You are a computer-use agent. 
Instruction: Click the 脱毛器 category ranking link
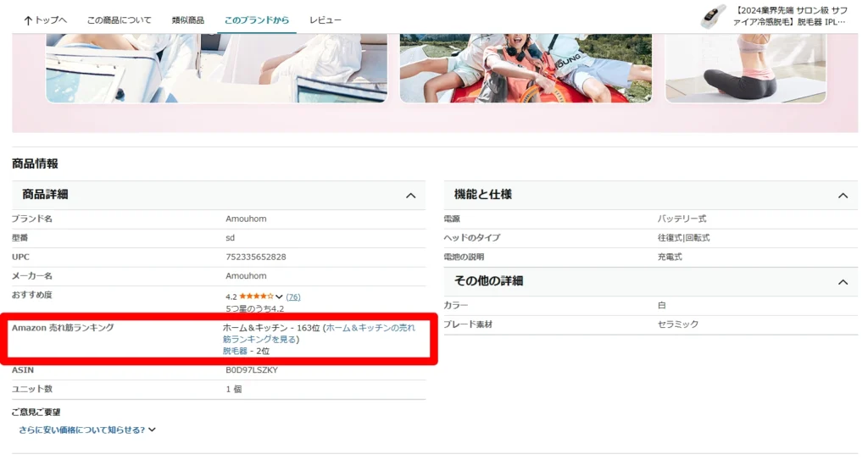tap(235, 351)
